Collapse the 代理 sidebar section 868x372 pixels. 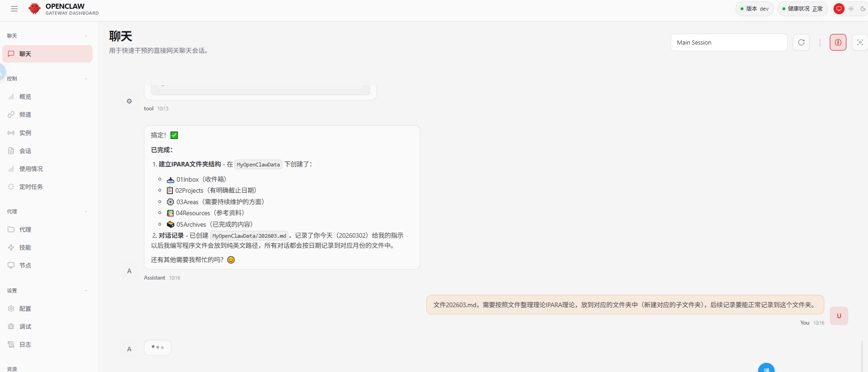click(x=86, y=212)
